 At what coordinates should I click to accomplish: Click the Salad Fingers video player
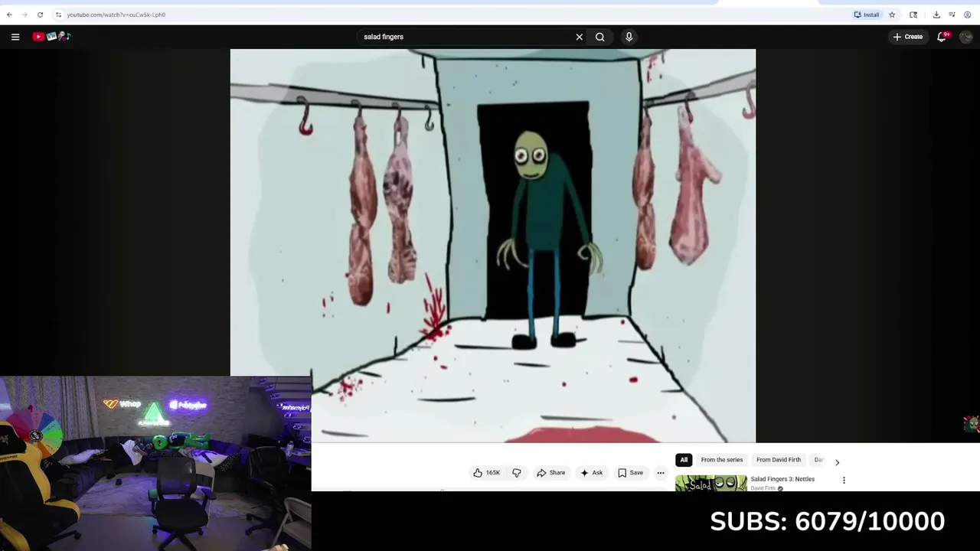(x=492, y=246)
